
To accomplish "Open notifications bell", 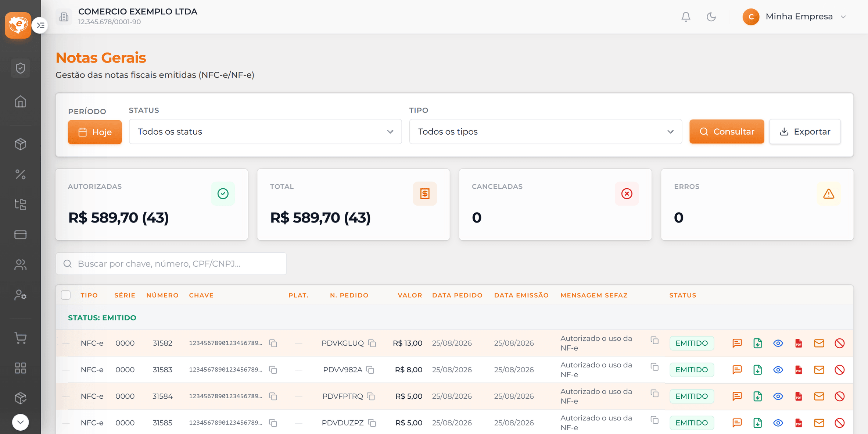I will pos(686,17).
